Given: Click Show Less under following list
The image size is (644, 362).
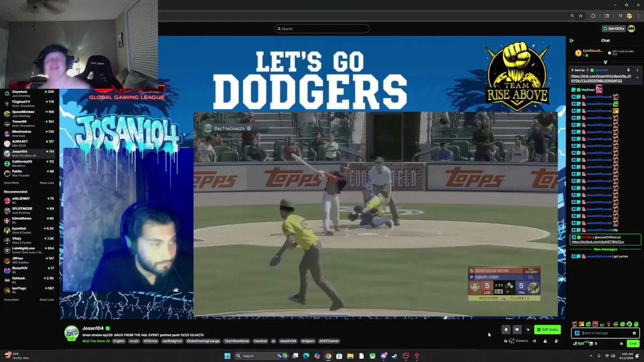Looking at the screenshot, I should pyautogui.click(x=47, y=183).
